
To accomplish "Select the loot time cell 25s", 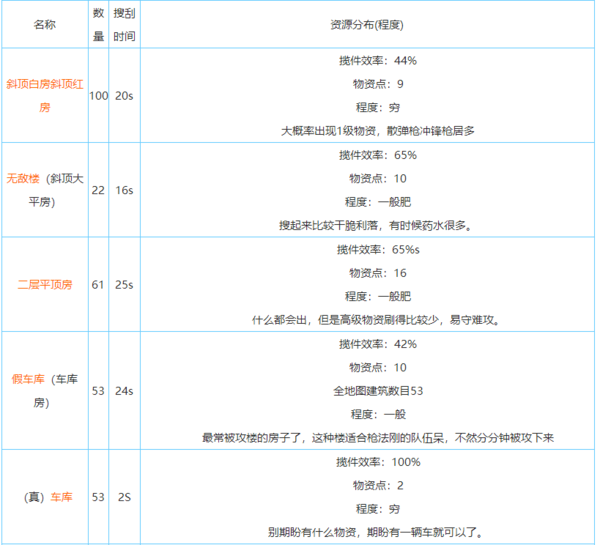I will coord(124,285).
